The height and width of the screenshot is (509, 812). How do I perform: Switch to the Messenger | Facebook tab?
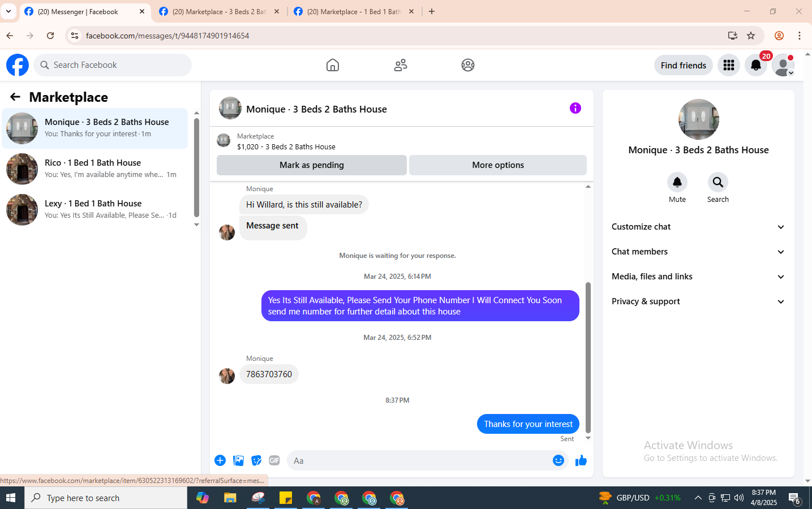coord(85,11)
